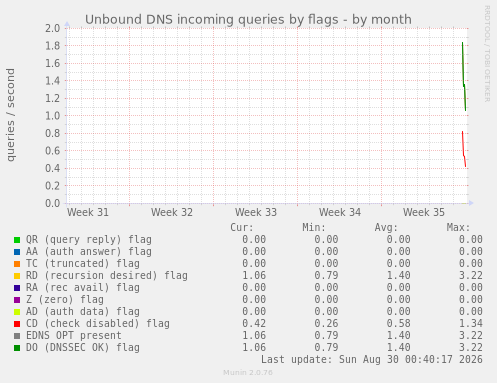Click CD flag minimum value 0.26

326,324
